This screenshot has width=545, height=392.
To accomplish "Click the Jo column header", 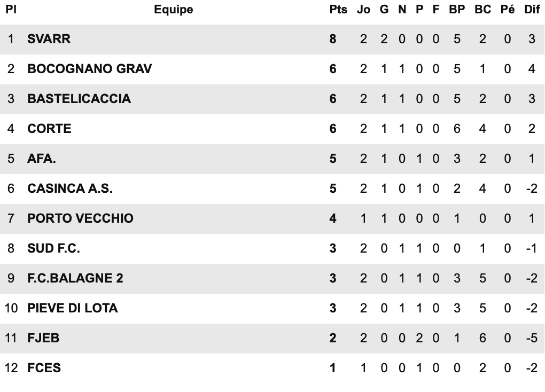I will tap(363, 10).
